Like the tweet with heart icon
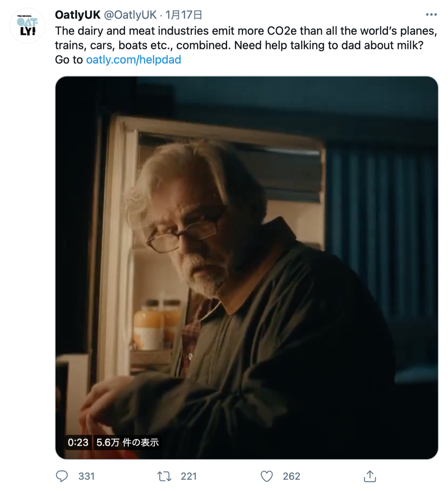The height and width of the screenshot is (491, 448). coord(267,477)
